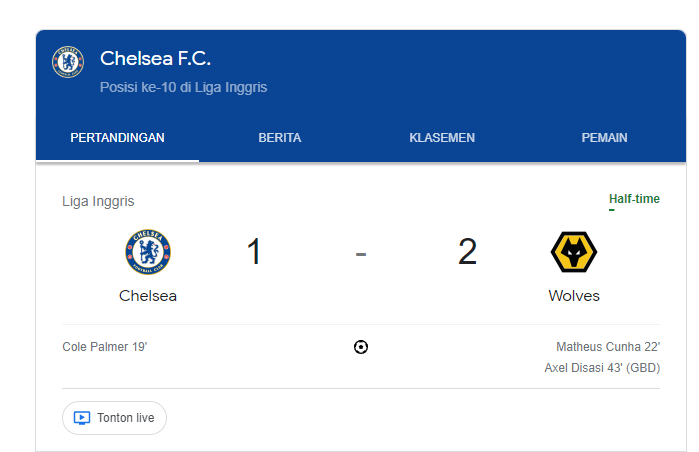Viewport: 699px width, 452px height.
Task: Open the KLASEMEN tab
Action: tap(442, 138)
